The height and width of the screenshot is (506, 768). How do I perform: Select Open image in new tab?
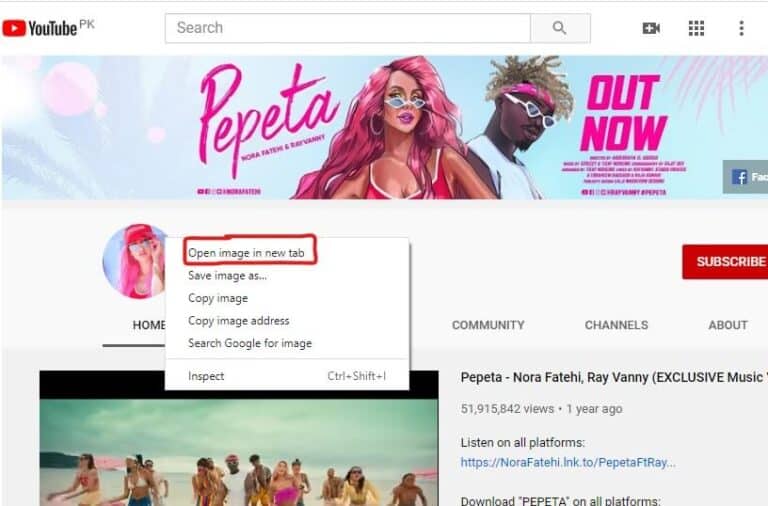tap(246, 254)
